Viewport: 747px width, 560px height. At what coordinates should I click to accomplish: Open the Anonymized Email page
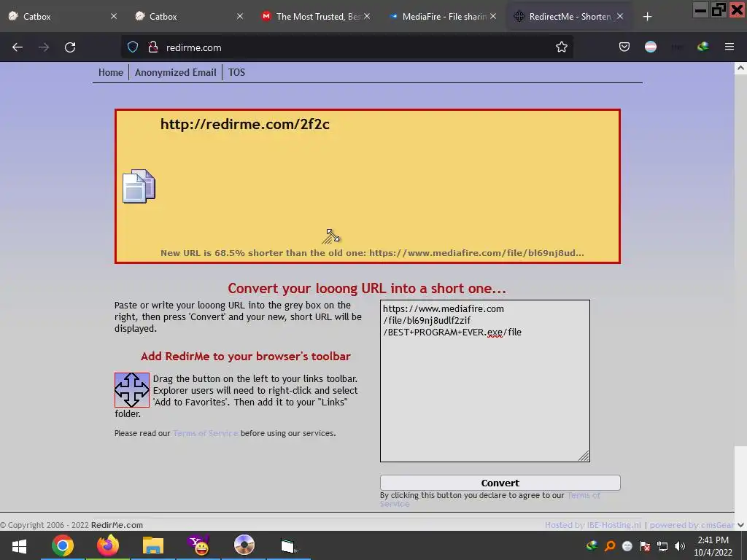coord(175,72)
